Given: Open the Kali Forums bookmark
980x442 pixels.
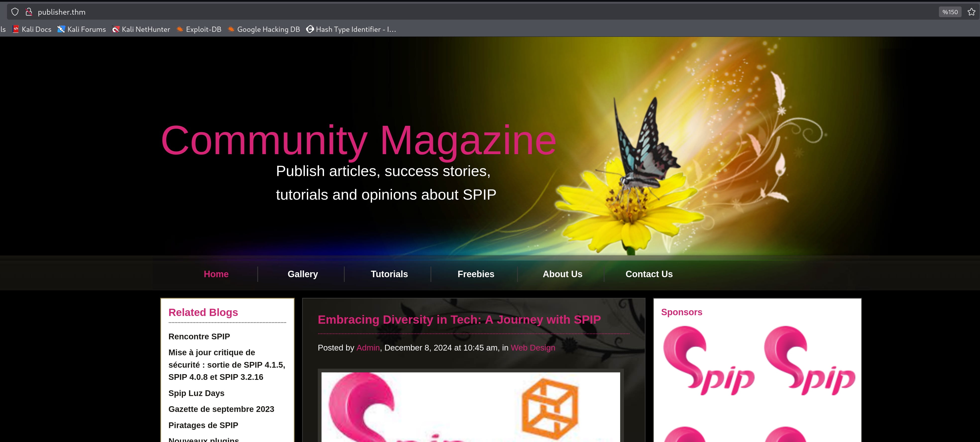Looking at the screenshot, I should (82, 29).
